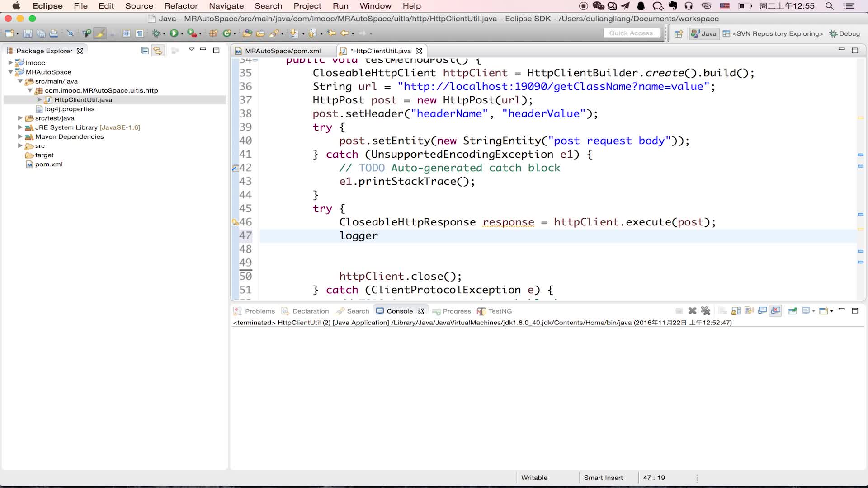Switch to SVN Repository Exploring perspective
Screen dimensions: 868x488
(x=773, y=33)
